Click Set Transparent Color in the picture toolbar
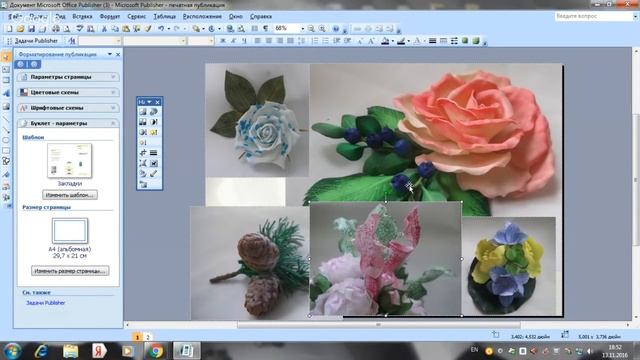 click(153, 173)
